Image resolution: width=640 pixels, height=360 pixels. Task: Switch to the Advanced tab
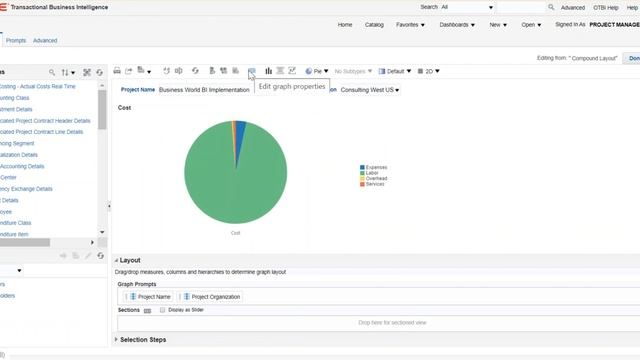pos(45,40)
